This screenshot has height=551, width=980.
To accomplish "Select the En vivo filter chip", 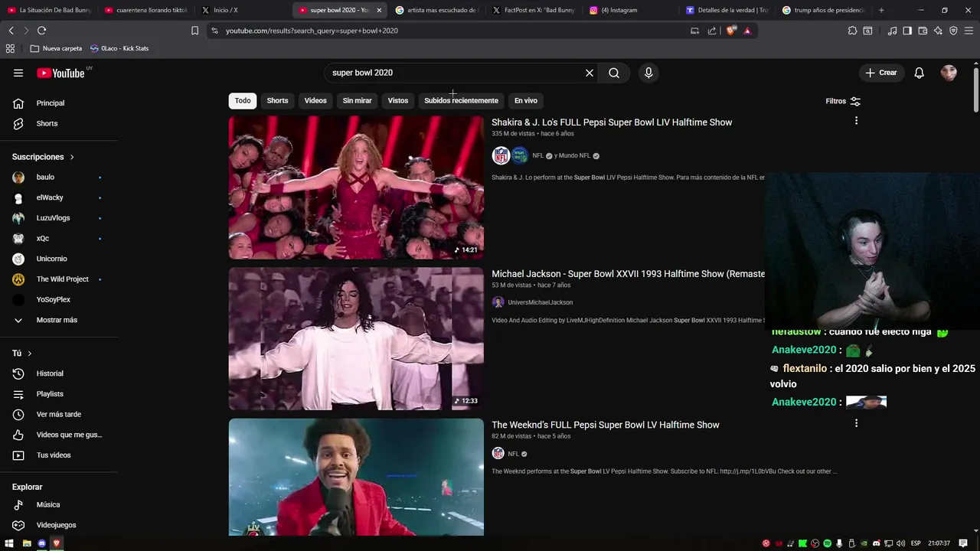I will [525, 101].
